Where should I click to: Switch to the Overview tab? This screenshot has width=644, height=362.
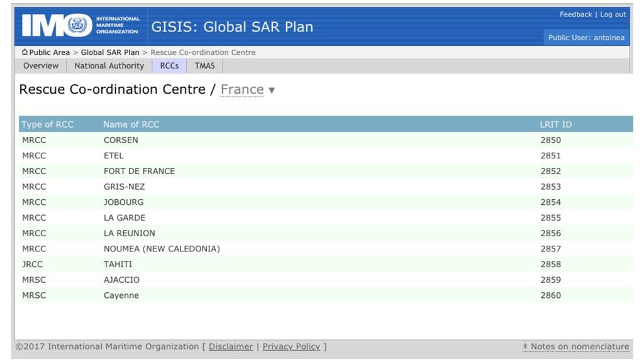point(41,65)
